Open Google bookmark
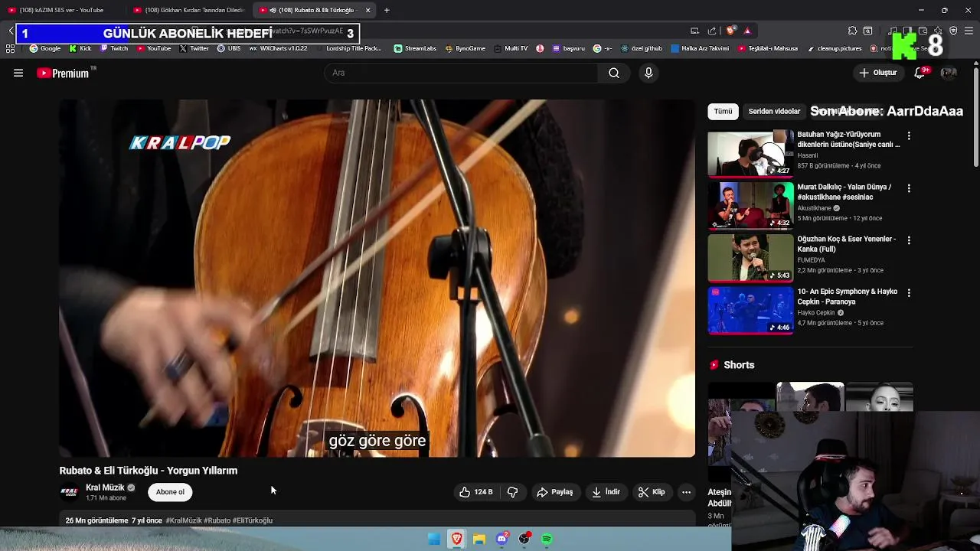 click(x=45, y=48)
